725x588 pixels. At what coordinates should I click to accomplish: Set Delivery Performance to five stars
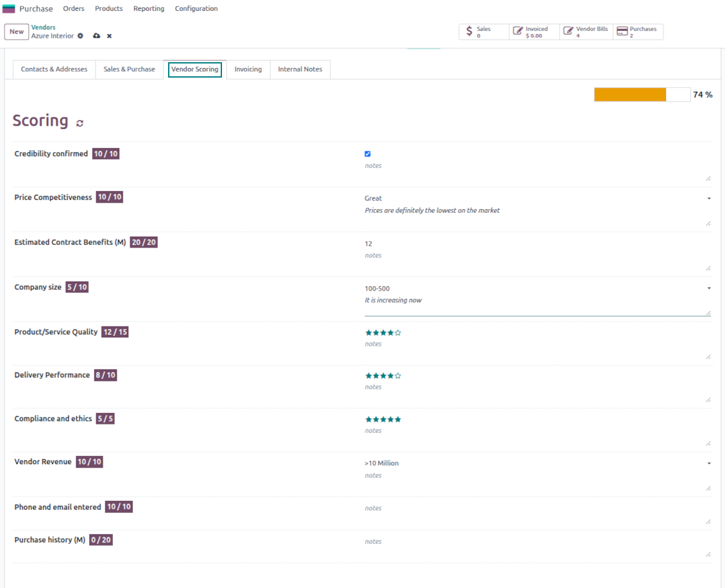pos(398,376)
